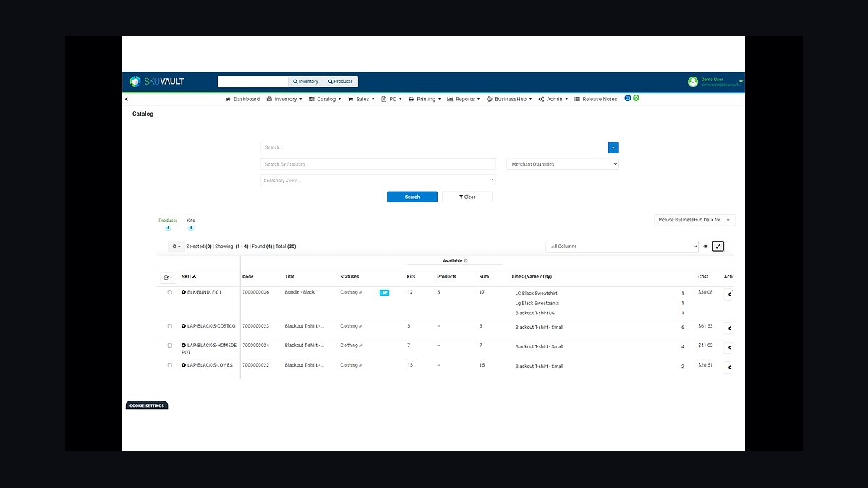Open the Include BusinessHub Data dropdown

(694, 220)
